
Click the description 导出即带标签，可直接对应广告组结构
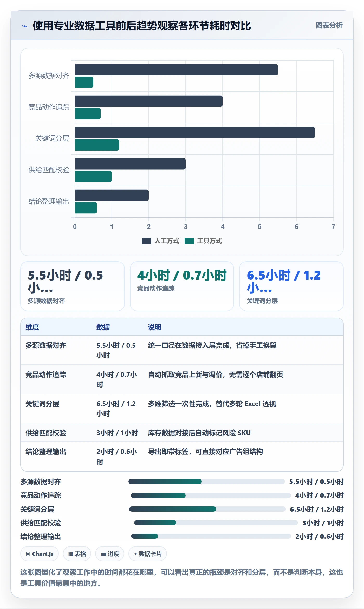[205, 452]
